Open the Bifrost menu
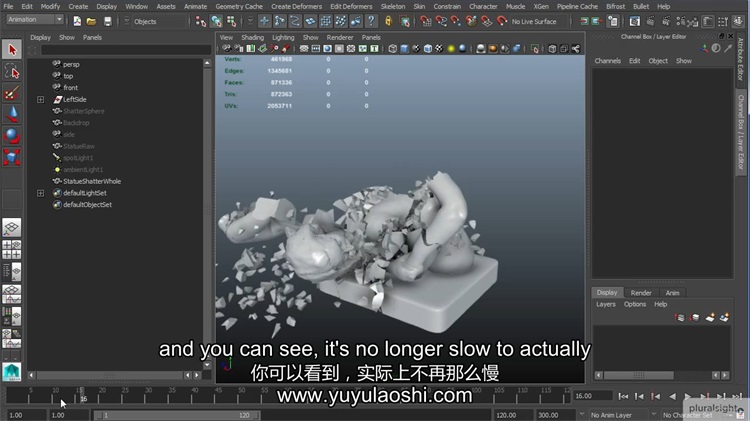This screenshot has height=421, width=750. (x=615, y=6)
